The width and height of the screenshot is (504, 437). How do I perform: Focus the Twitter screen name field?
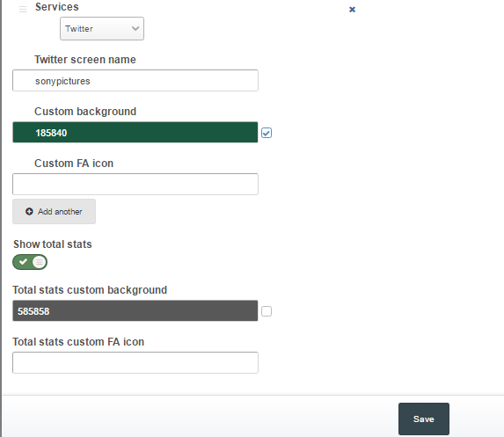tap(135, 80)
